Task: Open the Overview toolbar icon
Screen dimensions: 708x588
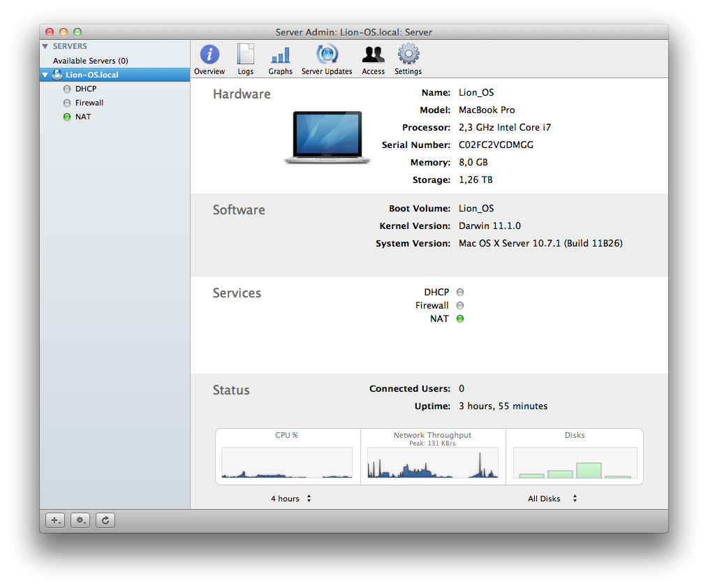Action: (x=209, y=59)
